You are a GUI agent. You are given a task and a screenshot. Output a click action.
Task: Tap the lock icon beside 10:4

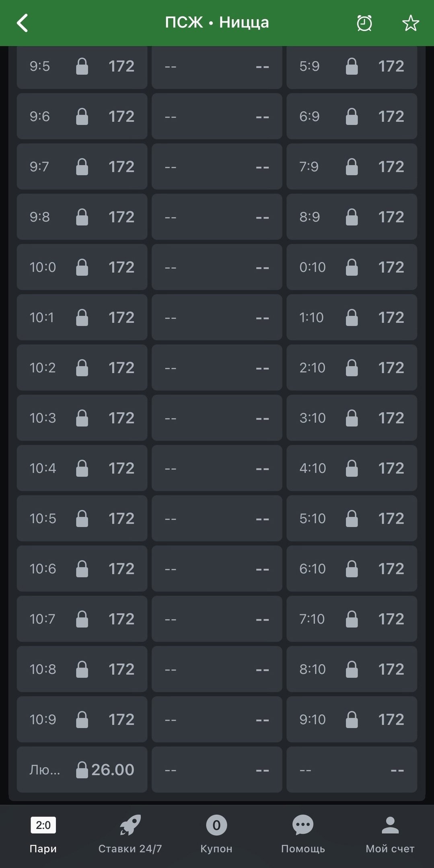pos(82,468)
